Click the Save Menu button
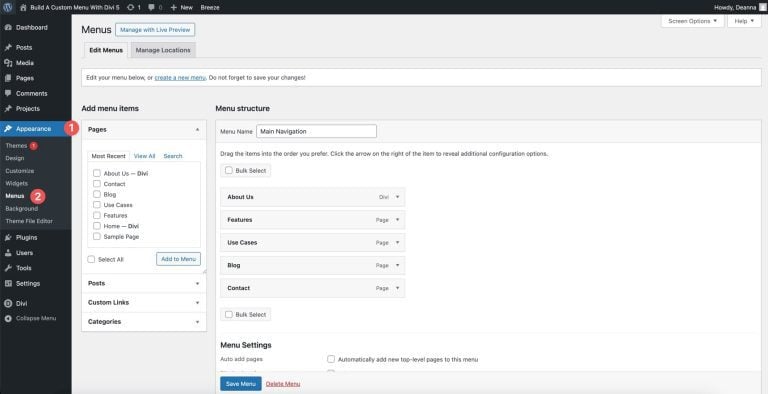This screenshot has width=768, height=394. (x=240, y=384)
